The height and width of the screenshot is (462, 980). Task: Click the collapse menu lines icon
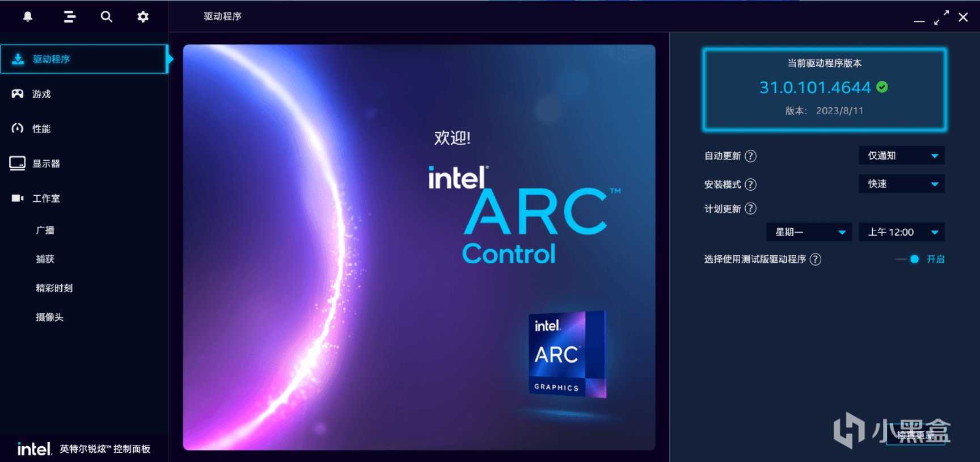click(70, 16)
